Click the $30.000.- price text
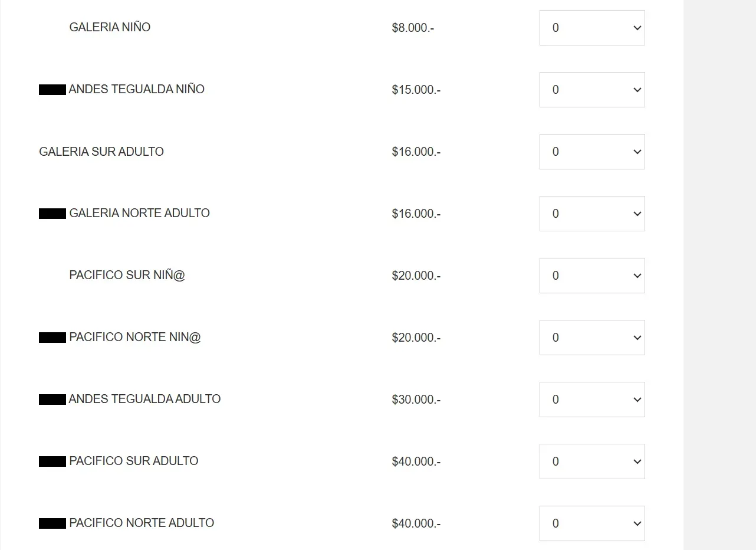This screenshot has width=756, height=550. [416, 400]
